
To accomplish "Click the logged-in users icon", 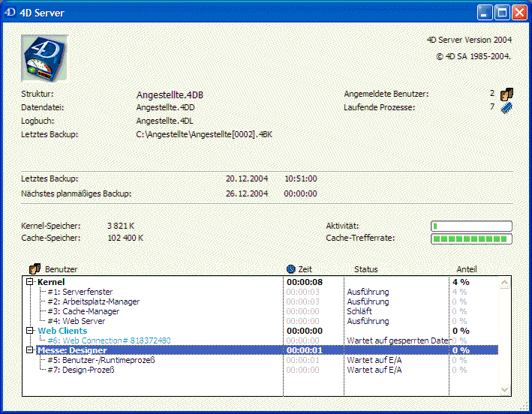I will click(x=506, y=94).
